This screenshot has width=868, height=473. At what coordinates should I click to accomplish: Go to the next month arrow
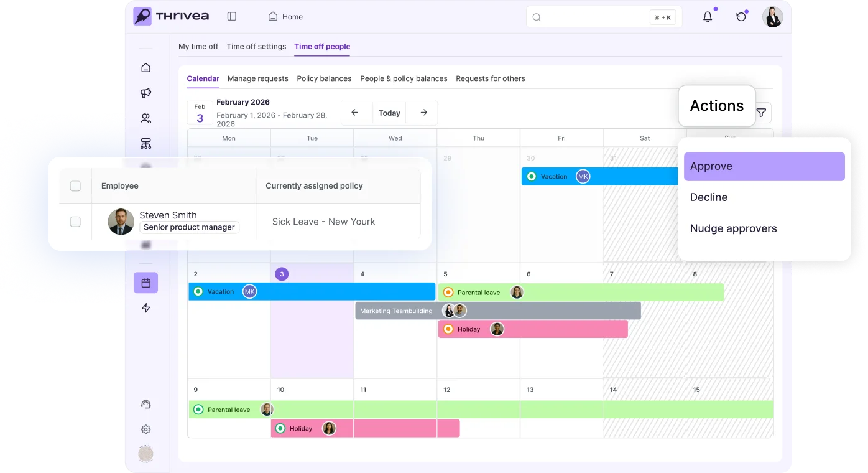click(423, 113)
